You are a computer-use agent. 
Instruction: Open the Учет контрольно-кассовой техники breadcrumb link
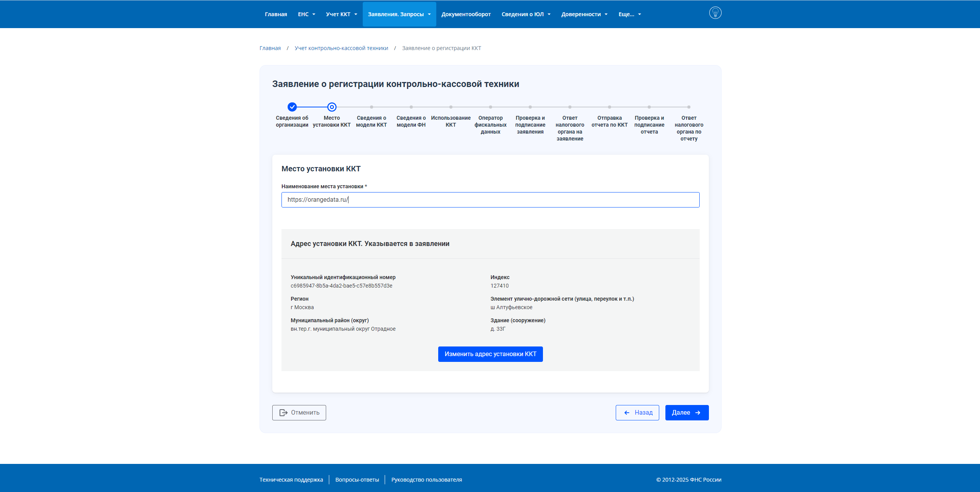tap(341, 48)
